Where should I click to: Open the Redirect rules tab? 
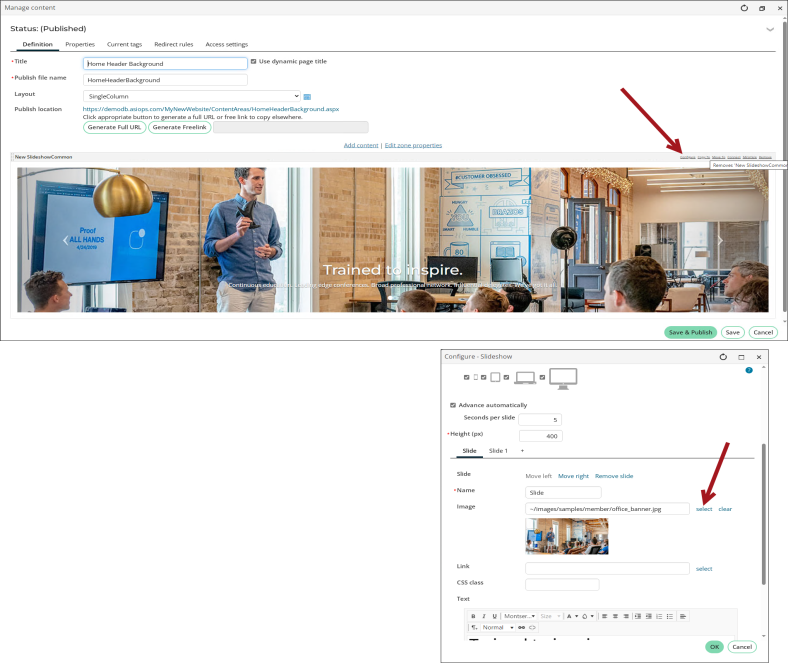pos(174,44)
